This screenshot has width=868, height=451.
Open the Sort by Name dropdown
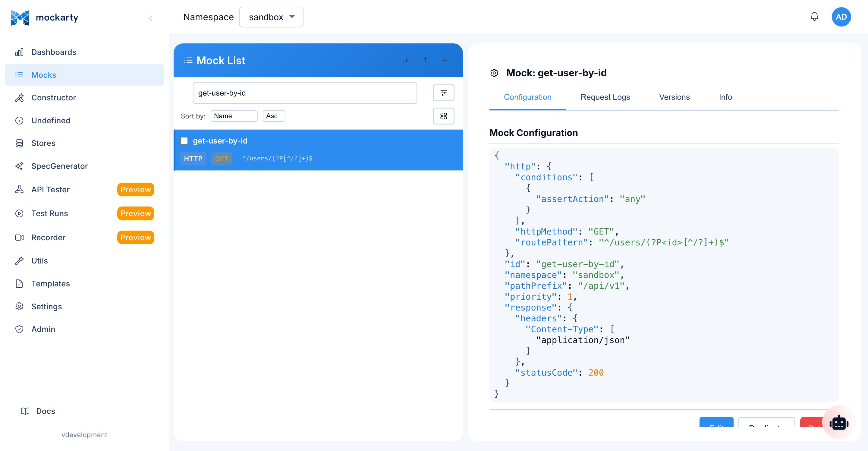234,116
